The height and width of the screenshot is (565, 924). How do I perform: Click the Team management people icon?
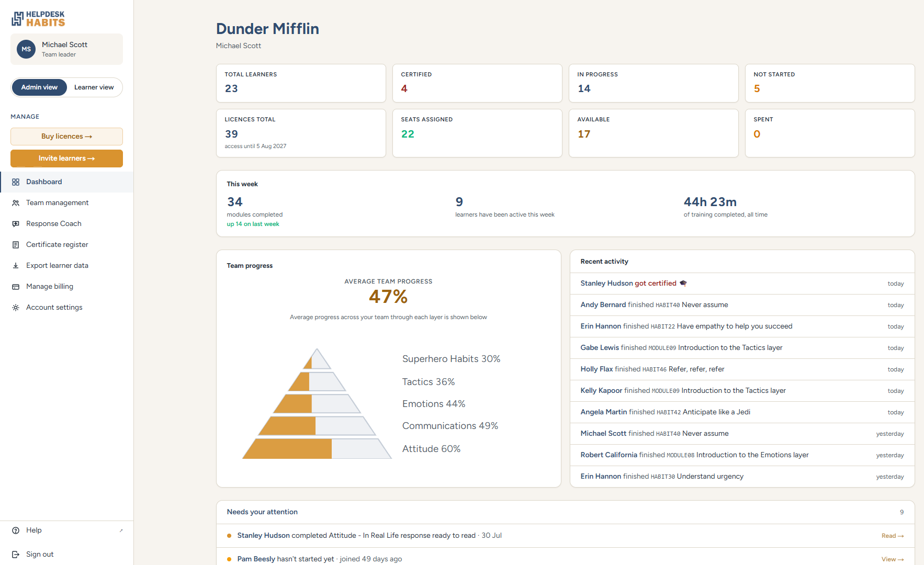pos(16,203)
